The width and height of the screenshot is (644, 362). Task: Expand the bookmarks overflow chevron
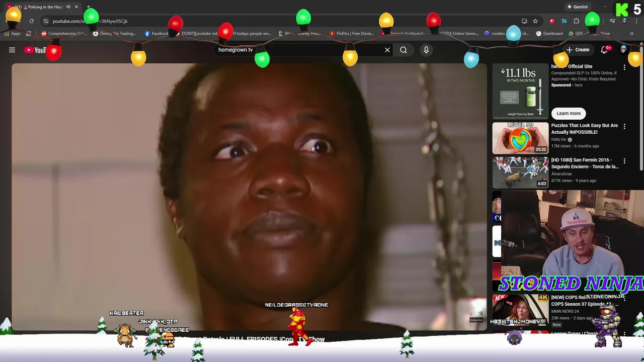(x=631, y=34)
